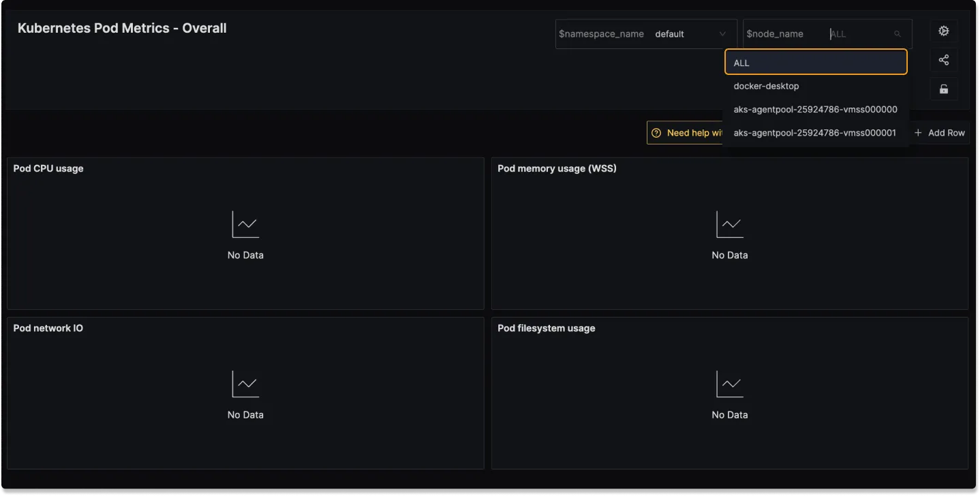Click the plus icon beside Add Row
980x496 pixels.
point(918,133)
